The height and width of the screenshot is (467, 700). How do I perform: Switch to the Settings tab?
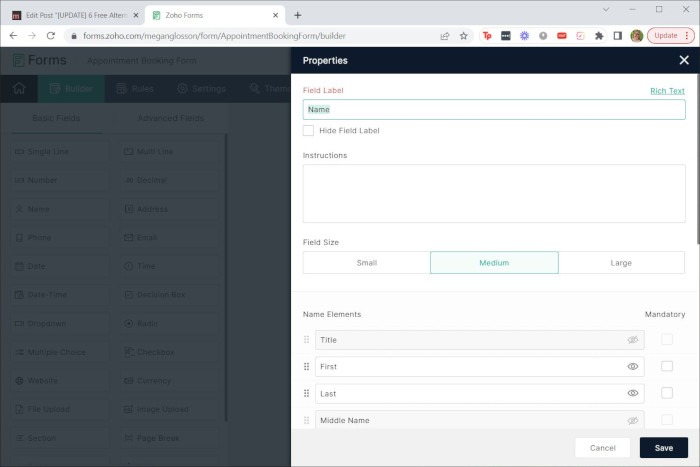pyautogui.click(x=201, y=88)
